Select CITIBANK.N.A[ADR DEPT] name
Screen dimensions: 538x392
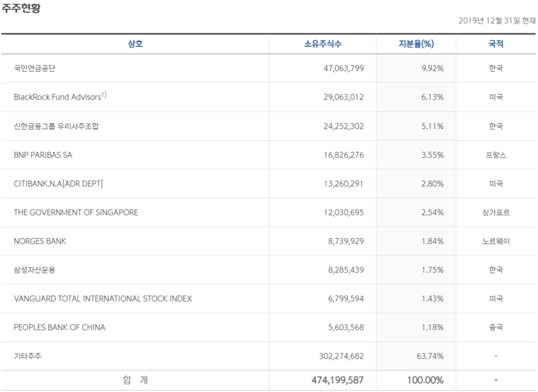58,184
